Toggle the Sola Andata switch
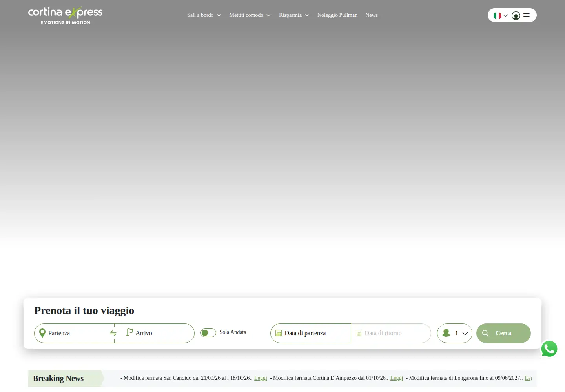565x392 pixels. click(x=208, y=333)
